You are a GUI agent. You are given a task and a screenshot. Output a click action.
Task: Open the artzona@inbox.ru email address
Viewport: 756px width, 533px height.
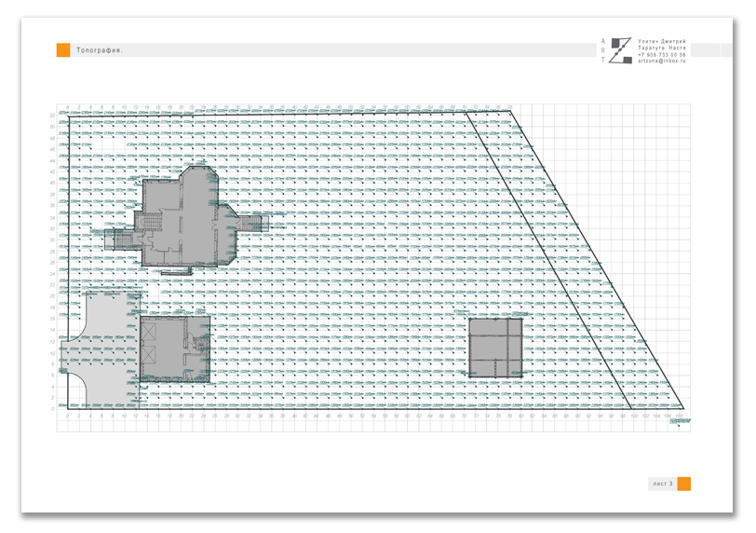661,61
